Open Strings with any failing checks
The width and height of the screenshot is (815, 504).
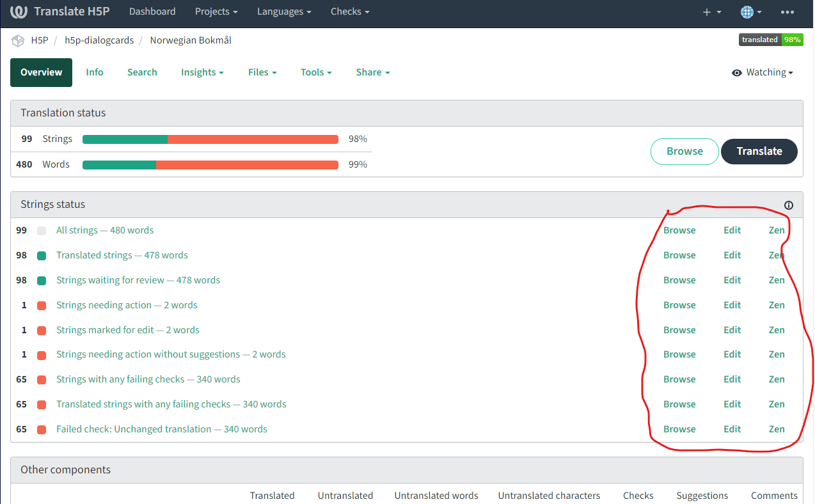pyautogui.click(x=148, y=379)
